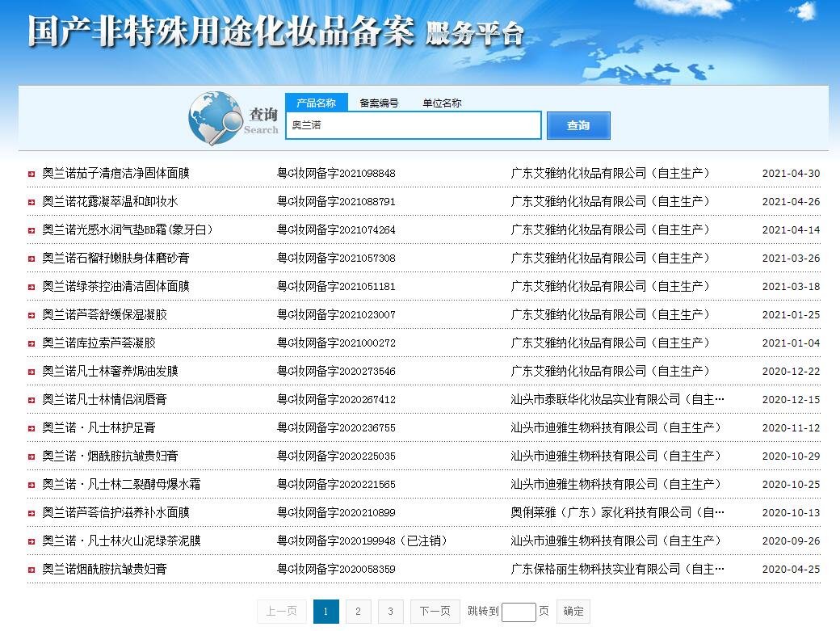The width and height of the screenshot is (840, 631).
Task: Go to page 2 of results
Action: click(358, 612)
